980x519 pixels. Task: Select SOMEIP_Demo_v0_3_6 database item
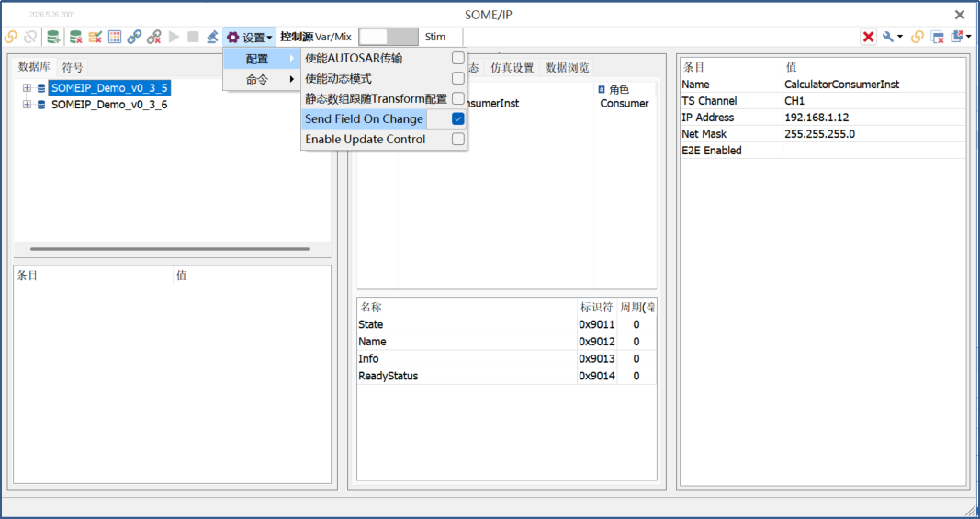109,105
